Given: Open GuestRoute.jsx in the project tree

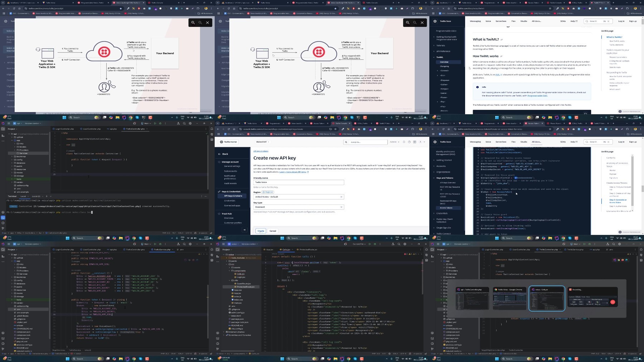Looking at the screenshot, I should click(244, 284).
